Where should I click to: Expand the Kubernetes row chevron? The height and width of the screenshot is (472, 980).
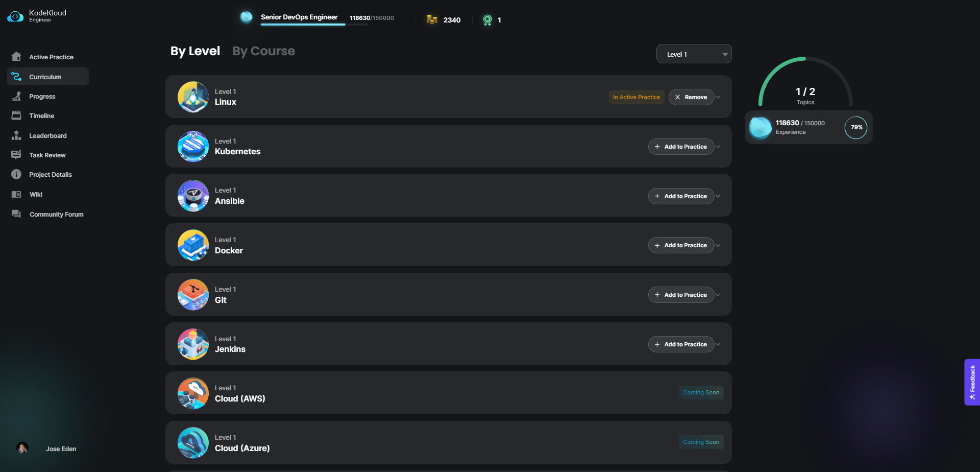click(718, 147)
